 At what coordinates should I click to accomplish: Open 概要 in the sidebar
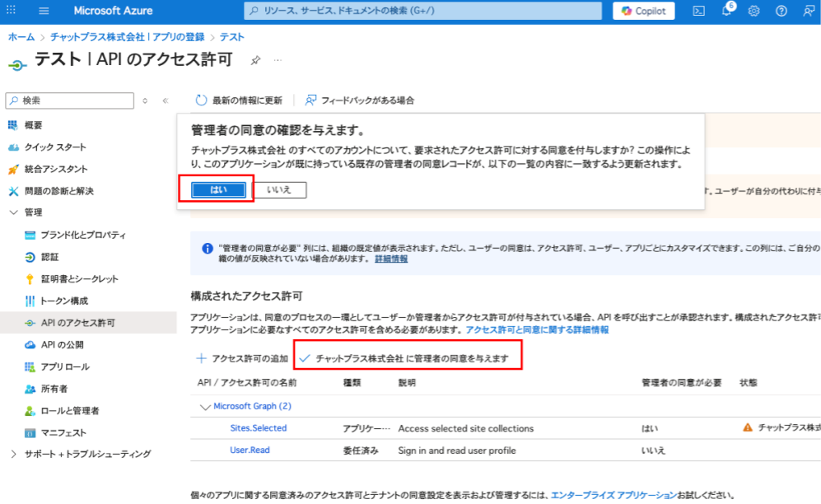tap(34, 125)
